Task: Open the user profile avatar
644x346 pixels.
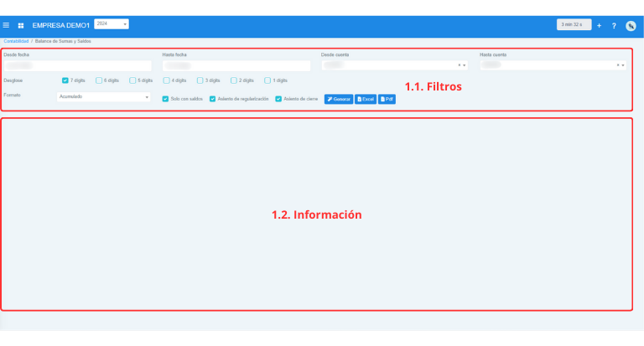Action: (631, 25)
